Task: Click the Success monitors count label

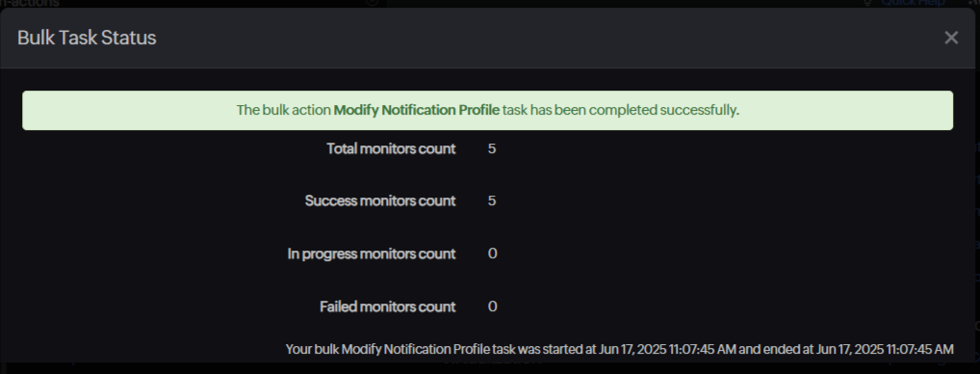Action: click(x=380, y=201)
